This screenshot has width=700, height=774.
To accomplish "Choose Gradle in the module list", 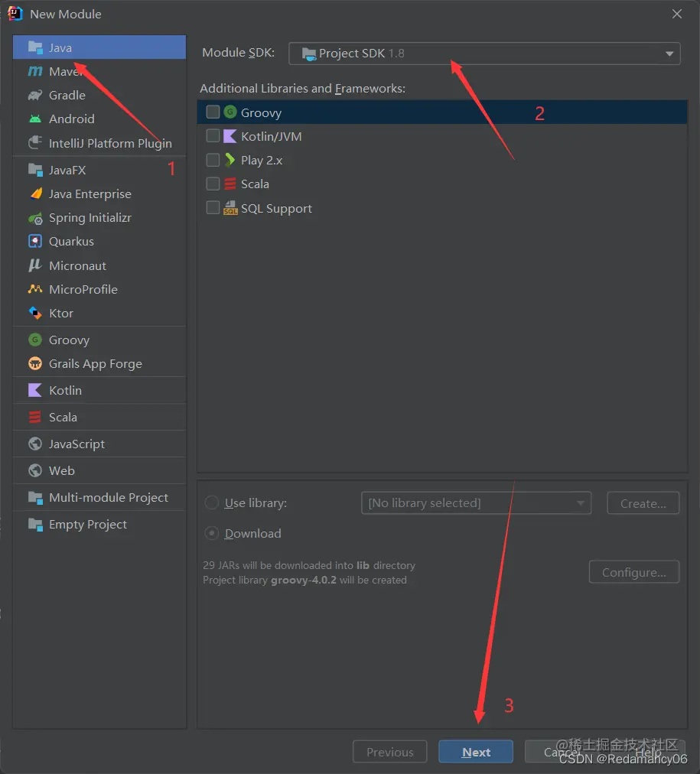I will pyautogui.click(x=99, y=96).
